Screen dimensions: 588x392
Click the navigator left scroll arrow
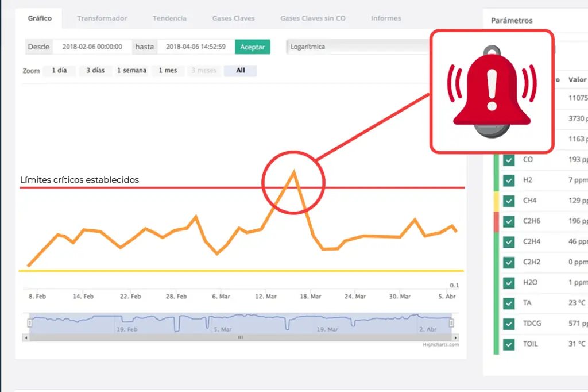tap(26, 337)
